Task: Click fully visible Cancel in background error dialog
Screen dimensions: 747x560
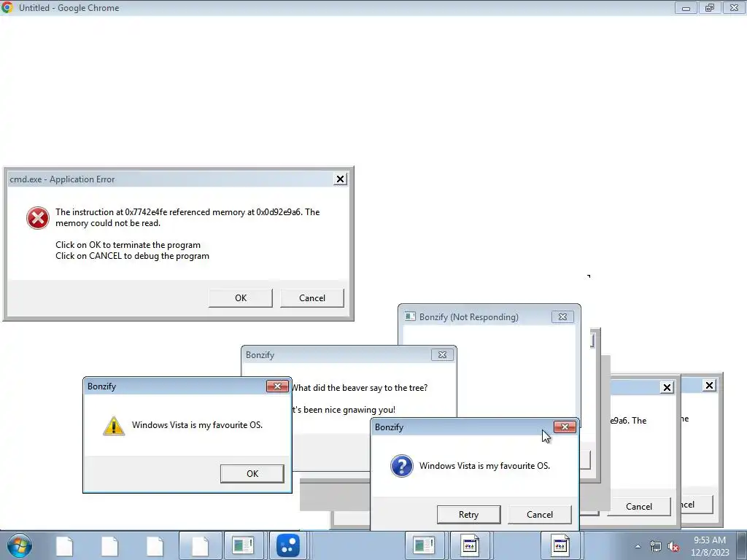Action: 639,507
